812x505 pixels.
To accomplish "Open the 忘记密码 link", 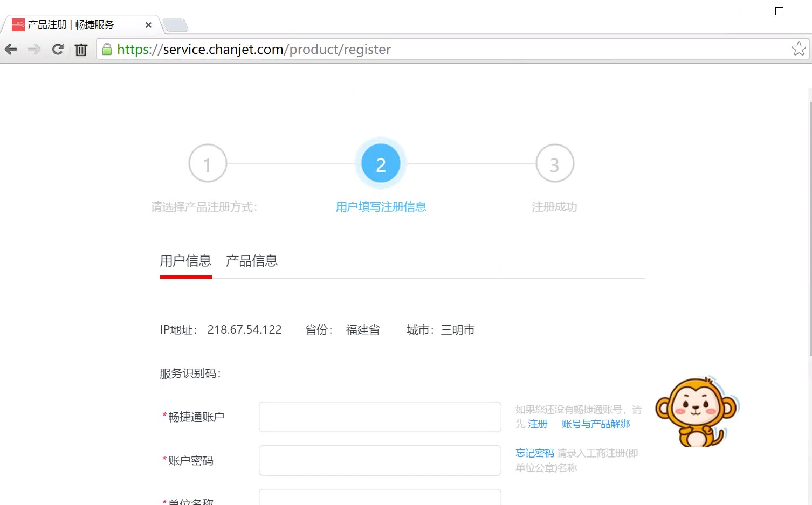I will pyautogui.click(x=535, y=453).
